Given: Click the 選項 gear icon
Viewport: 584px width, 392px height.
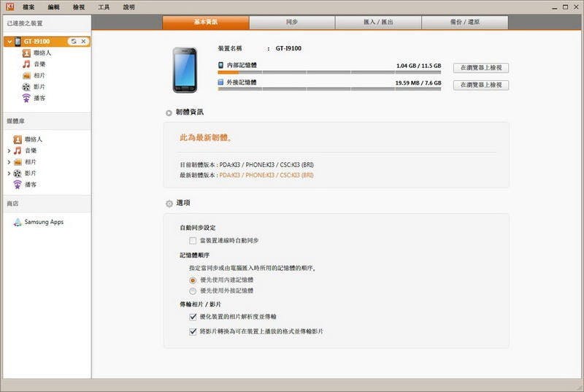Looking at the screenshot, I should point(169,204).
